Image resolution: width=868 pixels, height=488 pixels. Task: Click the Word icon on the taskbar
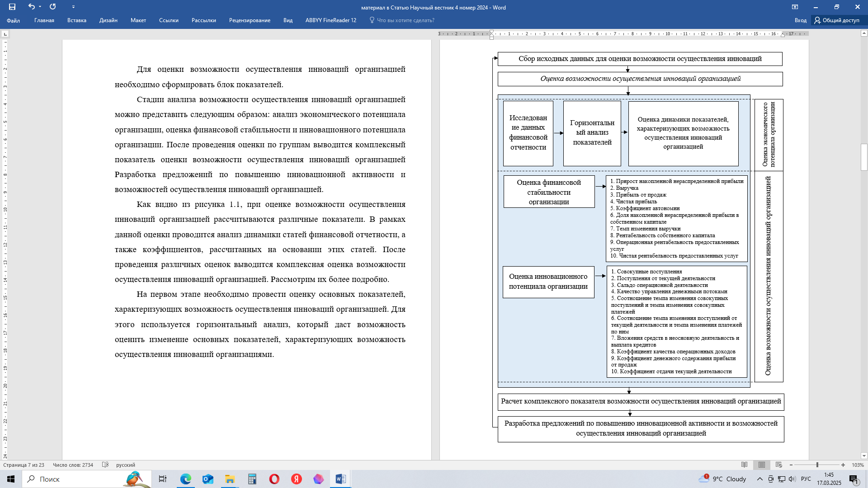pyautogui.click(x=341, y=479)
